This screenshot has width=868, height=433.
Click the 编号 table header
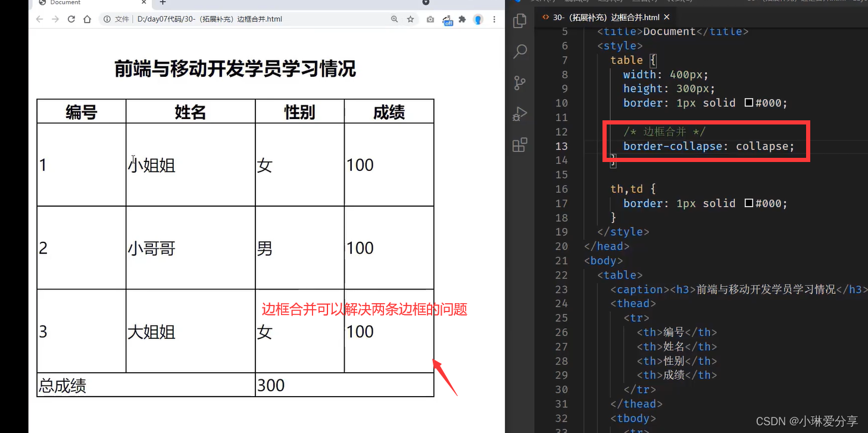[x=82, y=112]
